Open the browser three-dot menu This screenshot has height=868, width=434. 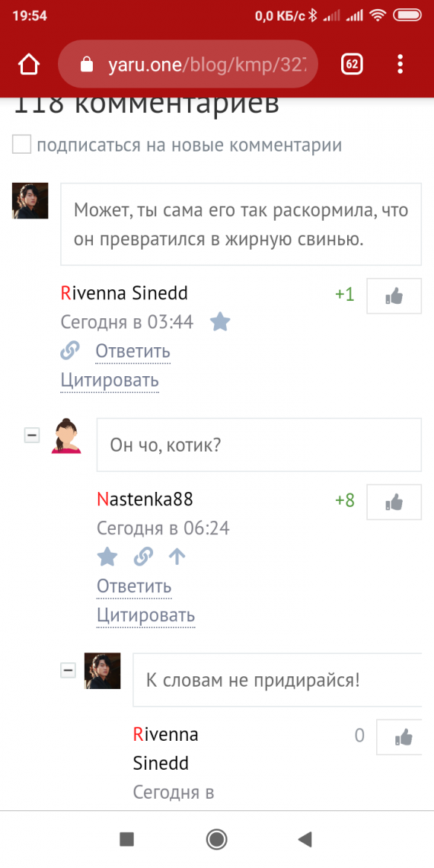[x=400, y=65]
